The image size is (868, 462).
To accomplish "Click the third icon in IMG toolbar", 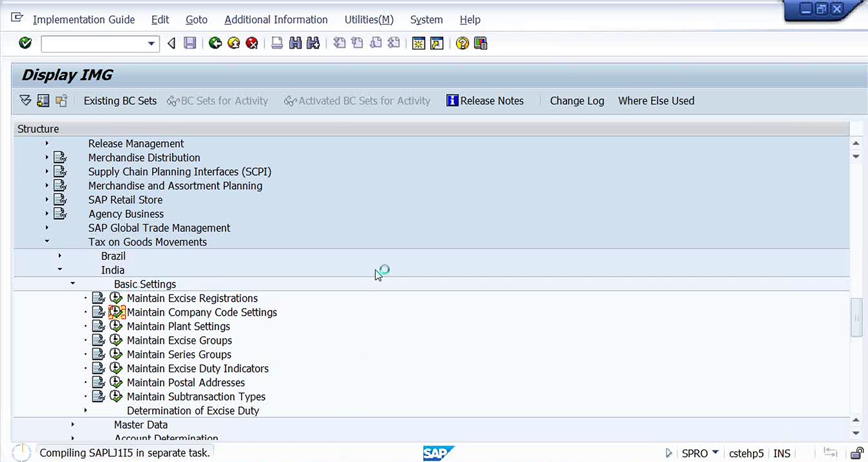I will pos(61,100).
